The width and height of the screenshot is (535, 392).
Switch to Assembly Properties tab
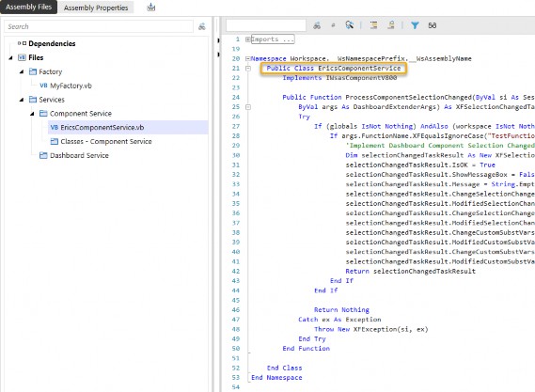point(96,8)
